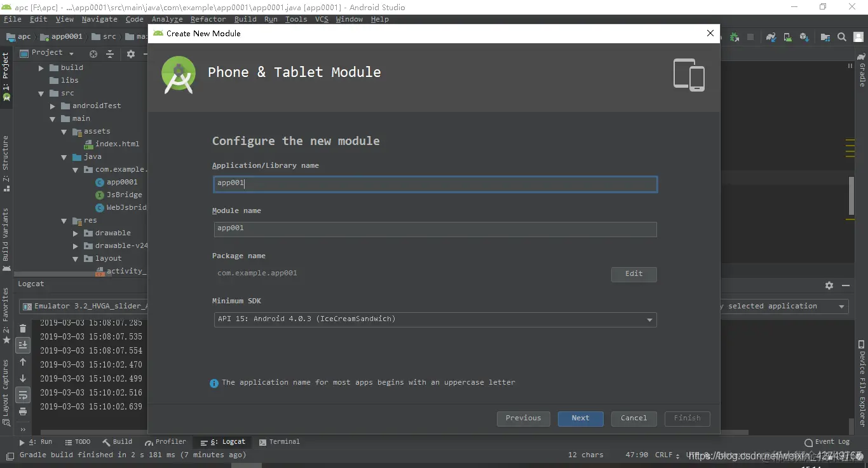The width and height of the screenshot is (868, 468).
Task: Show more Logcat actions chevron
Action: tap(23, 429)
